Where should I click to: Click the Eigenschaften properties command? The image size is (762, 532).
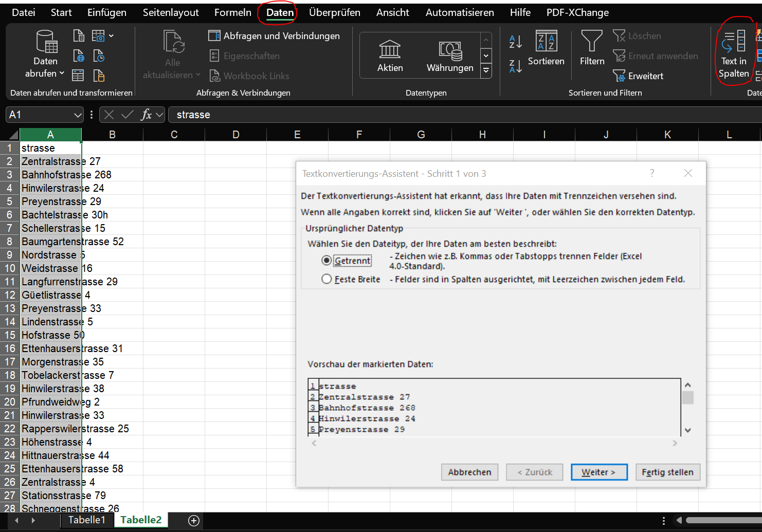244,56
